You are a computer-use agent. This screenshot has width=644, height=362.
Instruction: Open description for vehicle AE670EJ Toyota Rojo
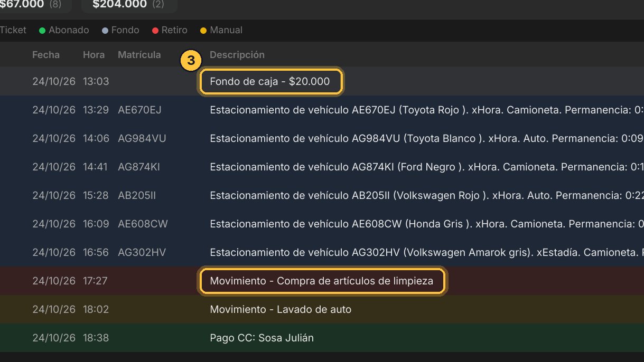[427, 110]
